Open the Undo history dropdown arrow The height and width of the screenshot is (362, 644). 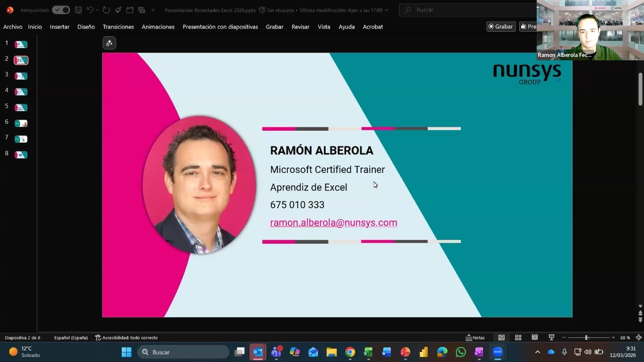coord(97,10)
